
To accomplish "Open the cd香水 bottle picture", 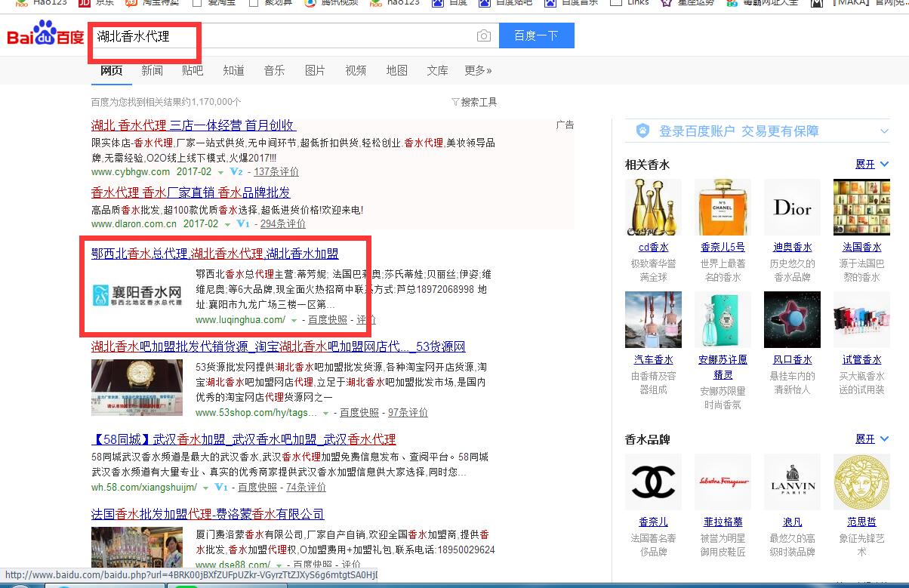I will coord(653,207).
